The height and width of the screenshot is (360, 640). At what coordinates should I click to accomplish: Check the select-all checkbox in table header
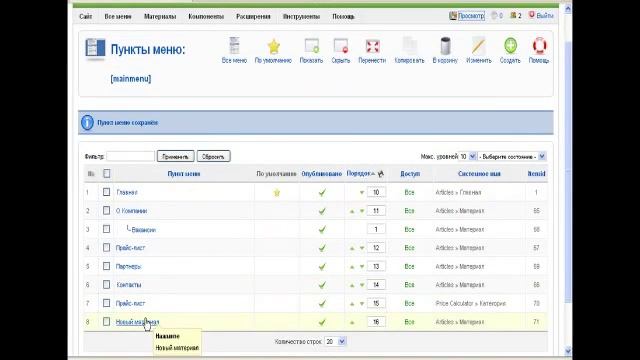click(107, 173)
